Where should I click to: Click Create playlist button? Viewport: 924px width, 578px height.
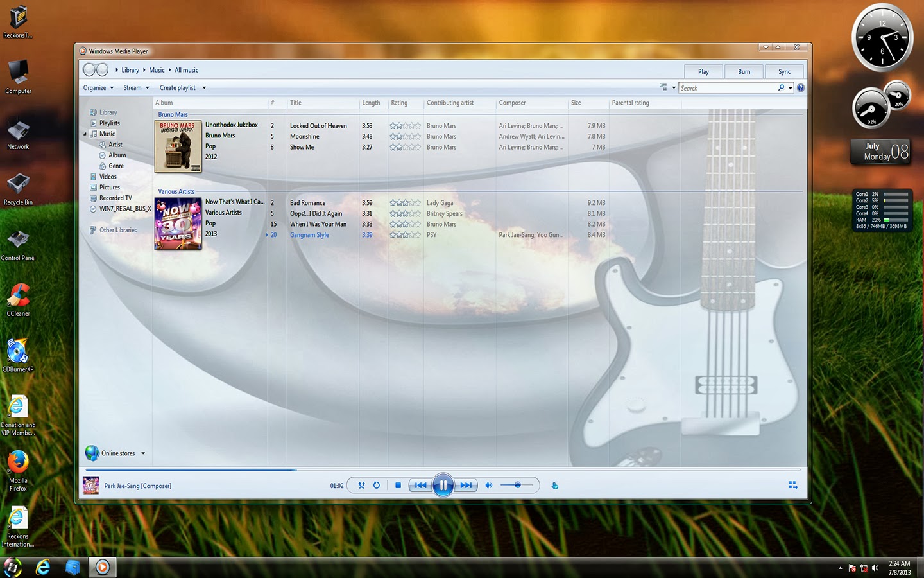[178, 88]
